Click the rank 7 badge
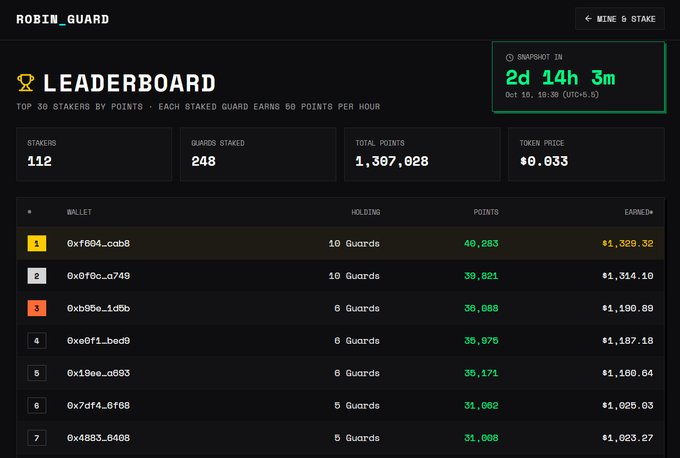680x458 pixels. point(37,438)
